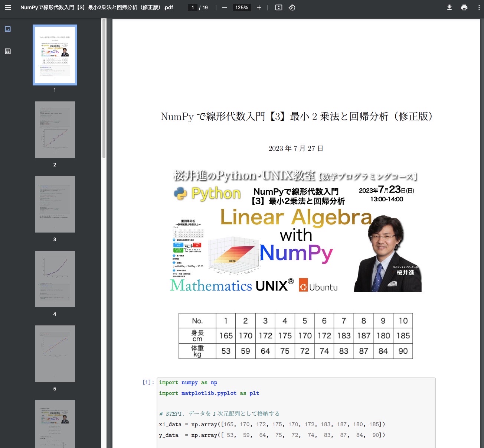Click the 'import numpy as np' line

(x=188, y=382)
